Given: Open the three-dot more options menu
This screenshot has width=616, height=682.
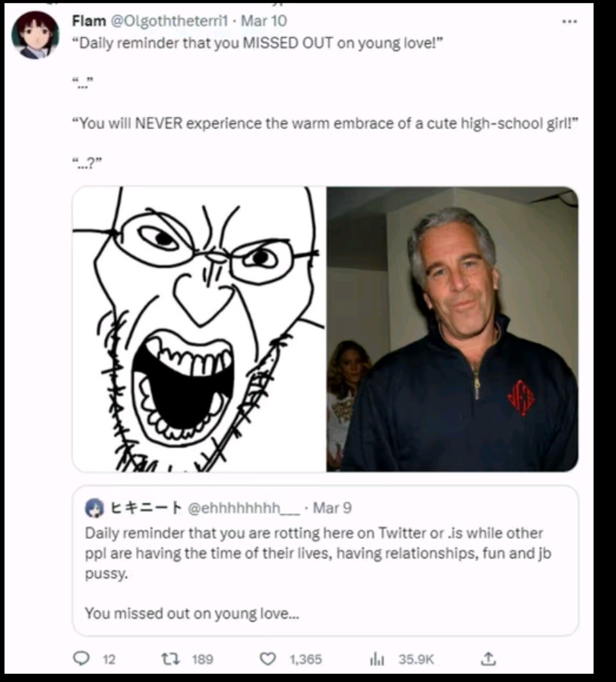Looking at the screenshot, I should point(569,21).
